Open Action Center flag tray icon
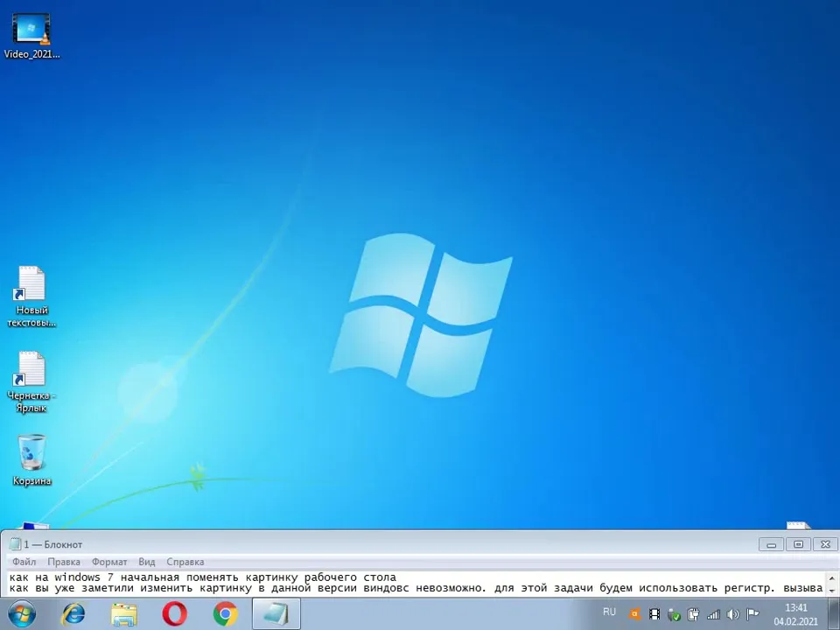The height and width of the screenshot is (630, 840). pos(752,614)
